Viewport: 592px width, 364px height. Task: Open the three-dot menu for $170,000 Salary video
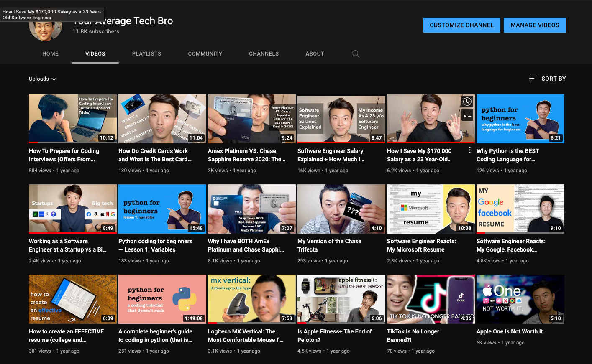click(x=470, y=150)
